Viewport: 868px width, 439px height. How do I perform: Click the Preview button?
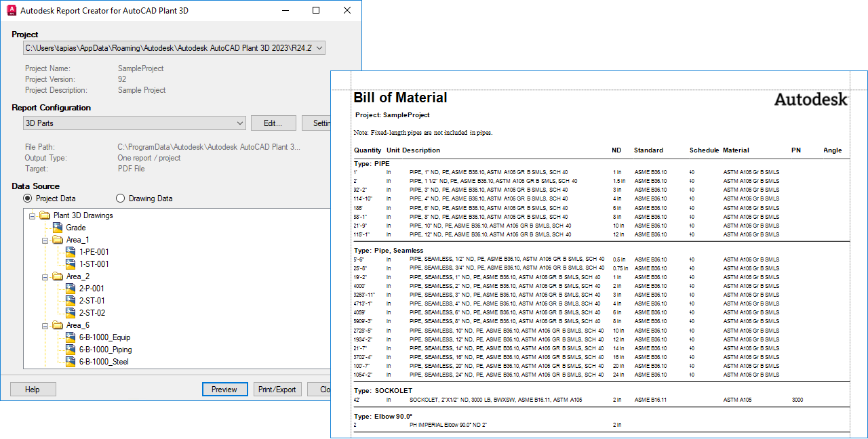coord(224,390)
